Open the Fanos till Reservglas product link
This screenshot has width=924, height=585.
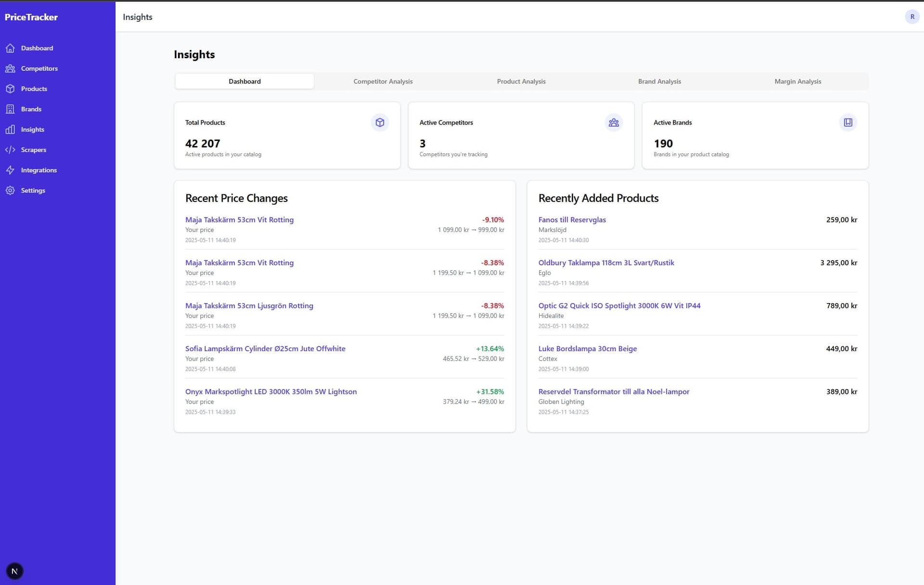[572, 220]
